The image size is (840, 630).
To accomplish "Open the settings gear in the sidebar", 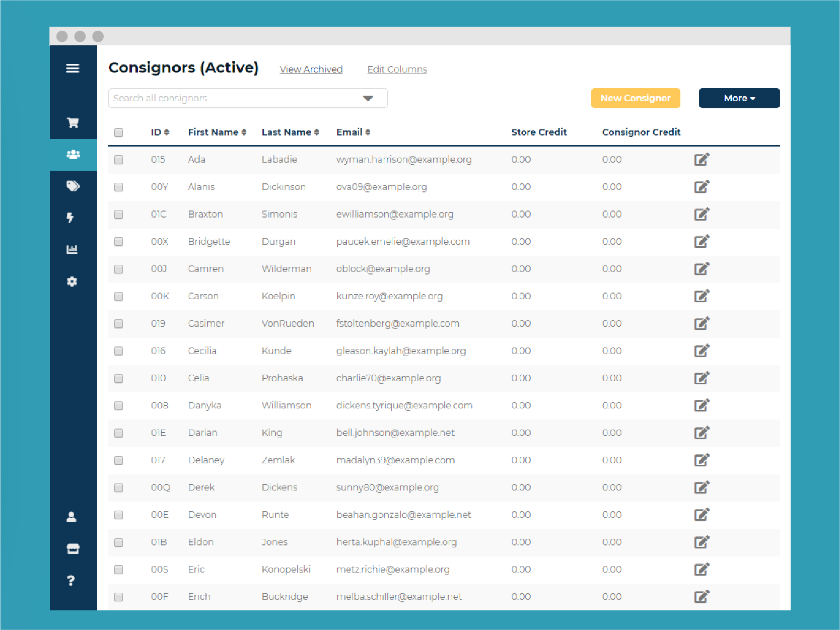I will pos(72,282).
